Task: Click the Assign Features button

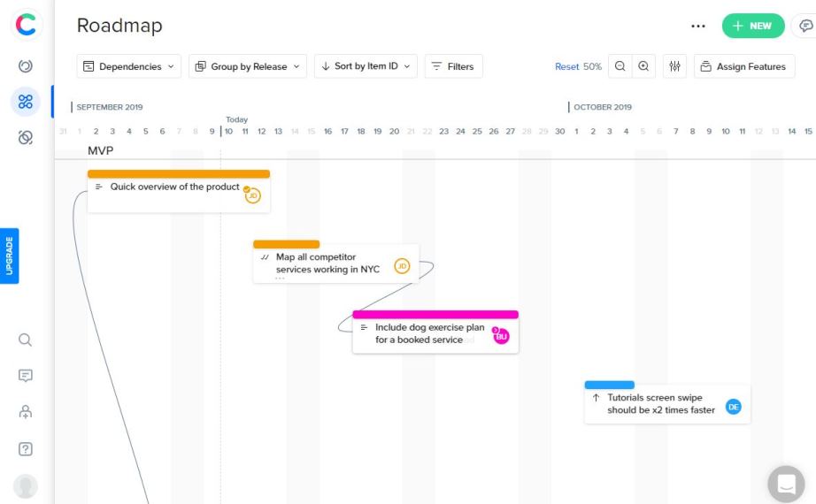Action: coord(744,66)
